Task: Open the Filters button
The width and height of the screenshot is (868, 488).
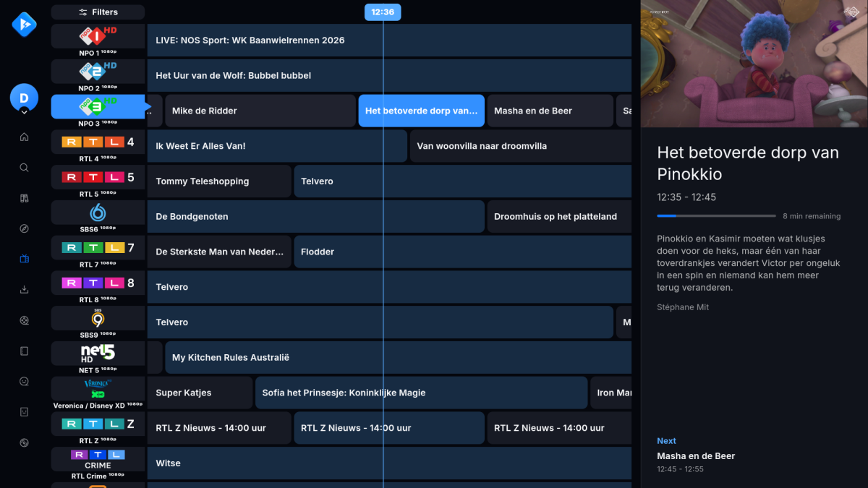Action: (98, 12)
